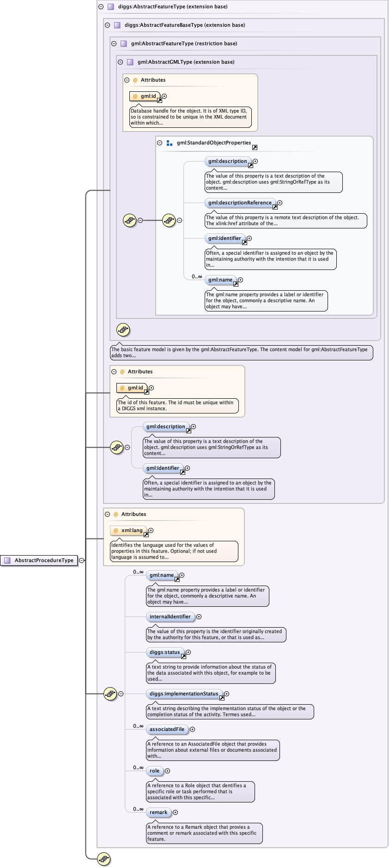Collapse the AbstractProcedureType root node

(82, 560)
